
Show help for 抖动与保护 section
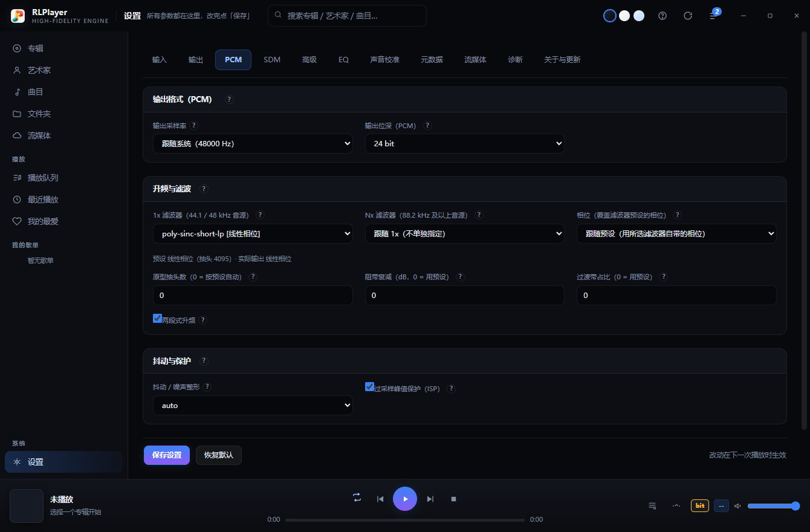coord(204,361)
